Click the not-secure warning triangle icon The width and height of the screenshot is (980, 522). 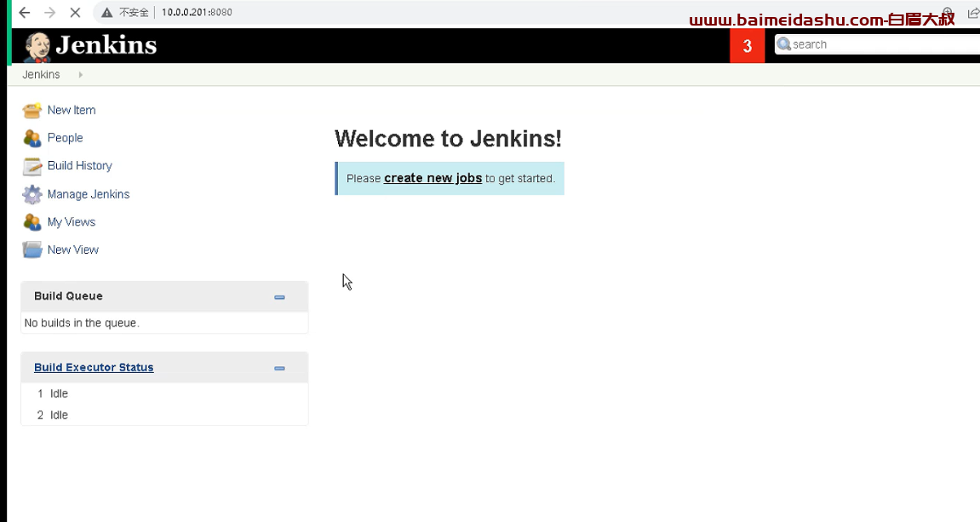(107, 13)
